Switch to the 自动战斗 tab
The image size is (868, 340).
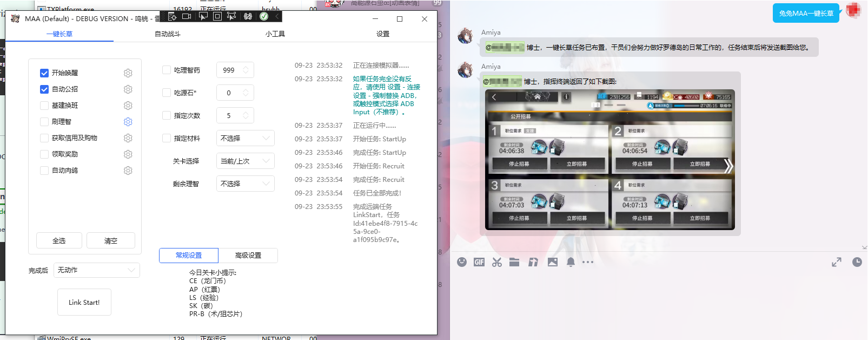[x=168, y=34]
